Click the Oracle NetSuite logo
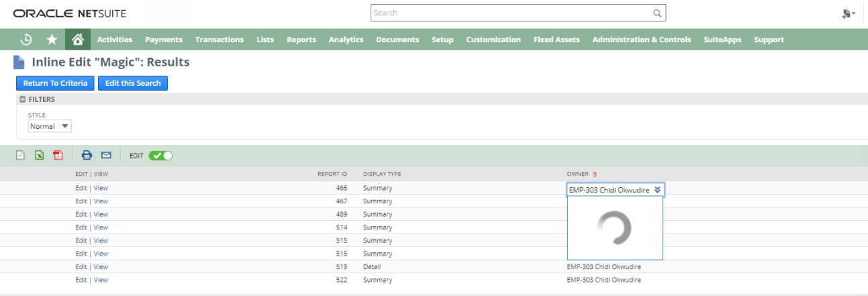 click(69, 13)
